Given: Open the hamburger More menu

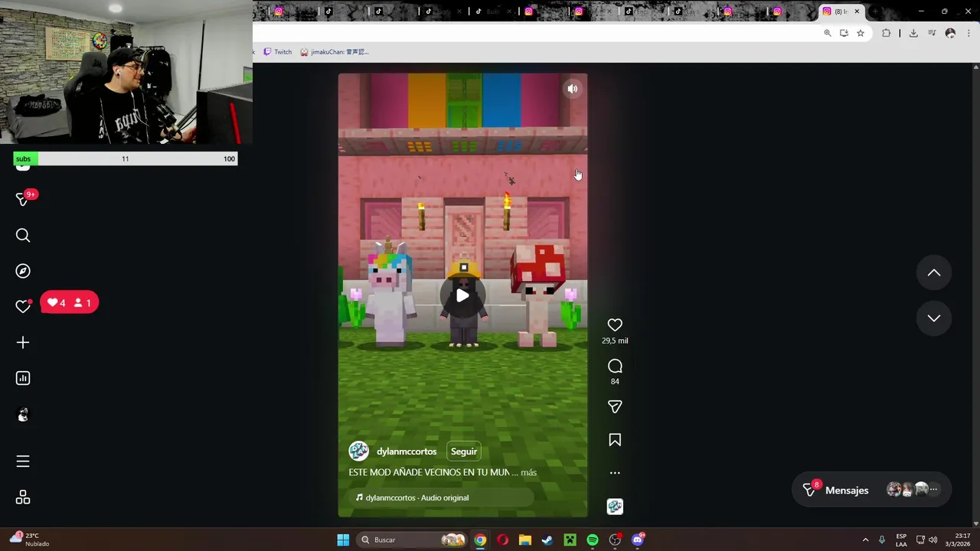Looking at the screenshot, I should 23,461.
